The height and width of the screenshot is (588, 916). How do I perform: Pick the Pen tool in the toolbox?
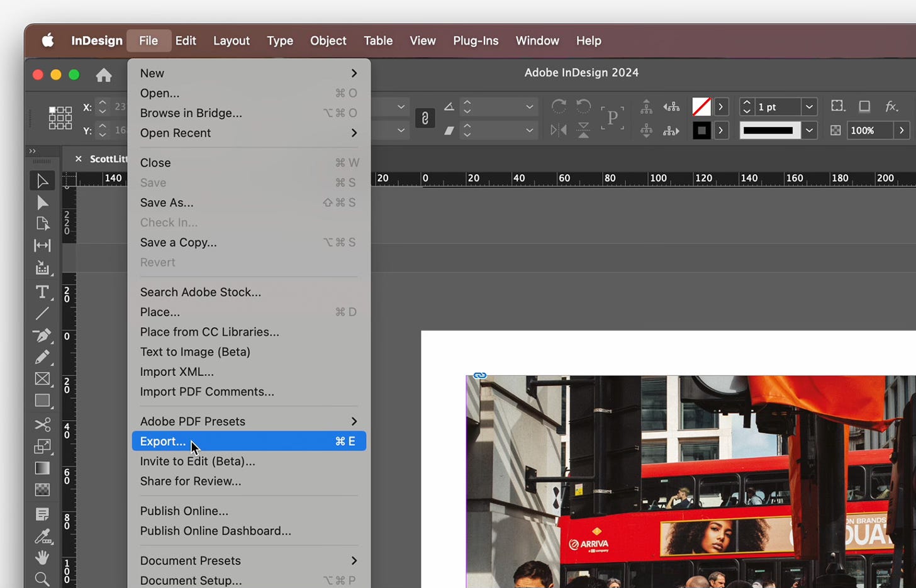point(42,335)
